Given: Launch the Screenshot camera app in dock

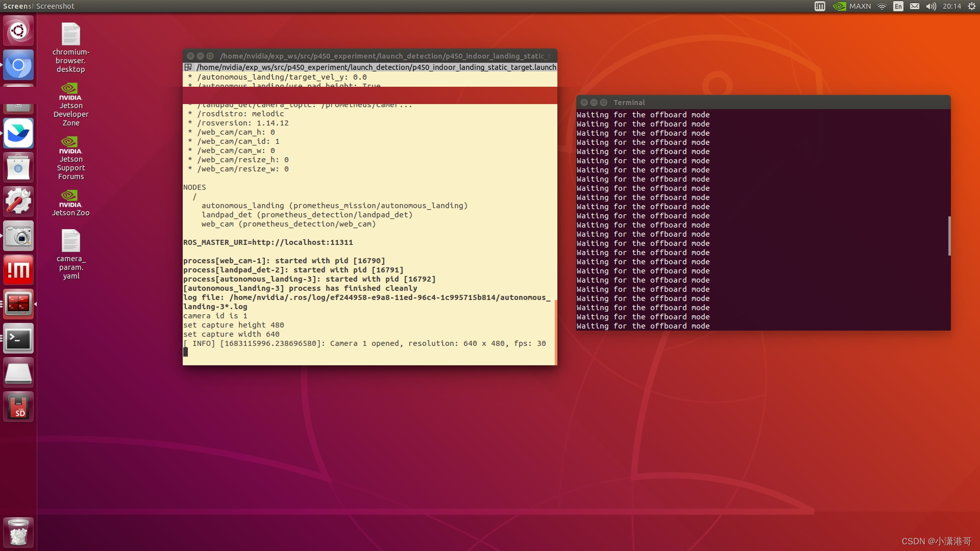Looking at the screenshot, I should pyautogui.click(x=18, y=236).
